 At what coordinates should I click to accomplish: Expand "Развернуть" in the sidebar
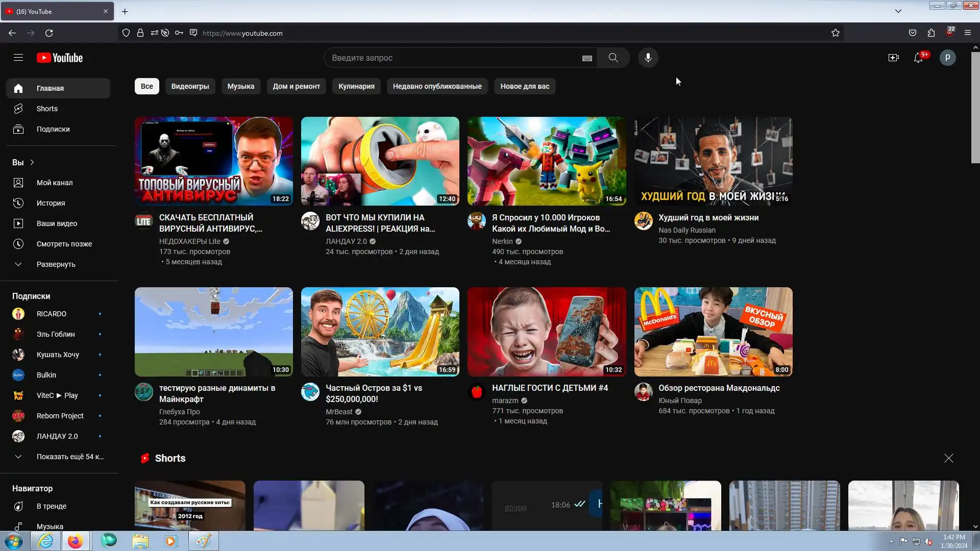(x=56, y=264)
